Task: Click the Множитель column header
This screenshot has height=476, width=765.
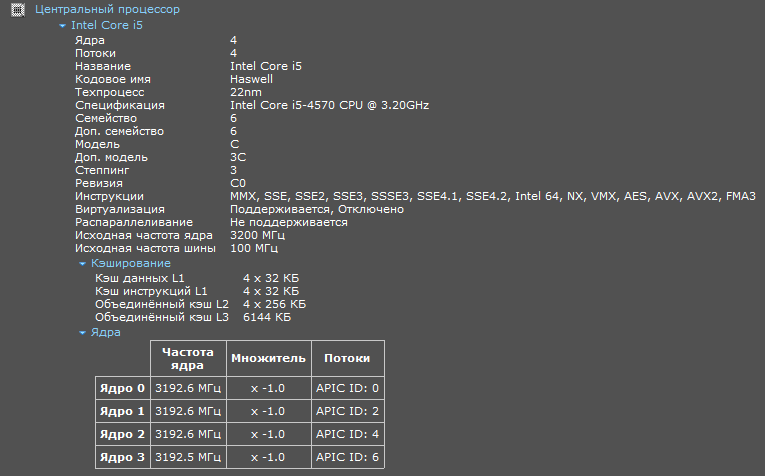Action: (x=269, y=358)
